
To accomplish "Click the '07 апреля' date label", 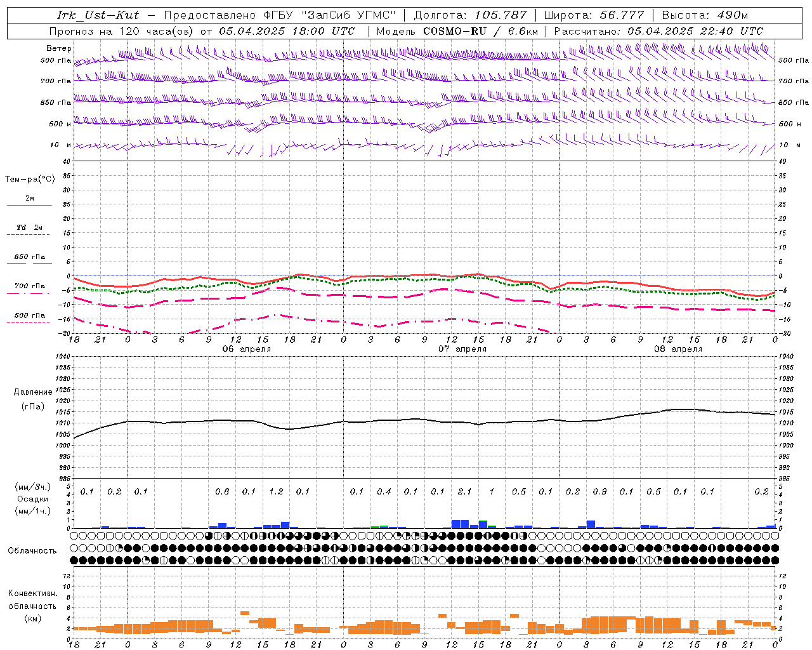I will coord(462,349).
